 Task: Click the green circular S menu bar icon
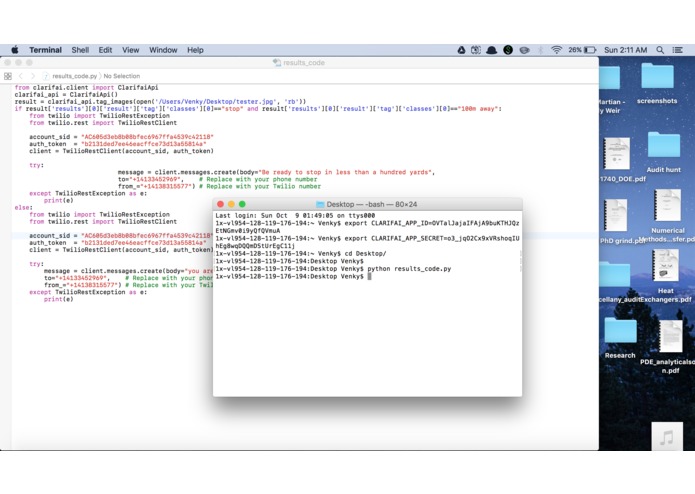(x=508, y=50)
